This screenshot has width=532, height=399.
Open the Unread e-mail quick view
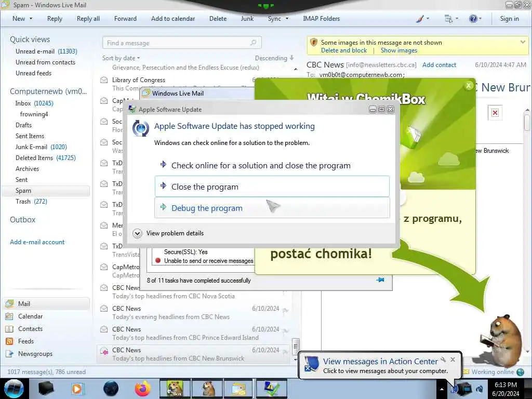coord(46,51)
